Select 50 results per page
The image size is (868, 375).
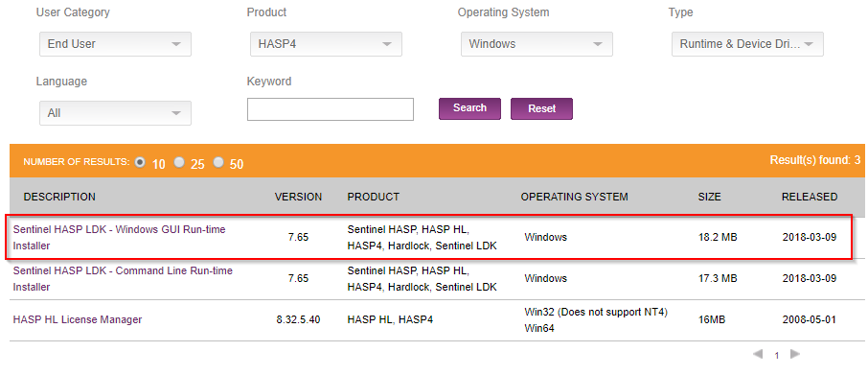pyautogui.click(x=218, y=162)
